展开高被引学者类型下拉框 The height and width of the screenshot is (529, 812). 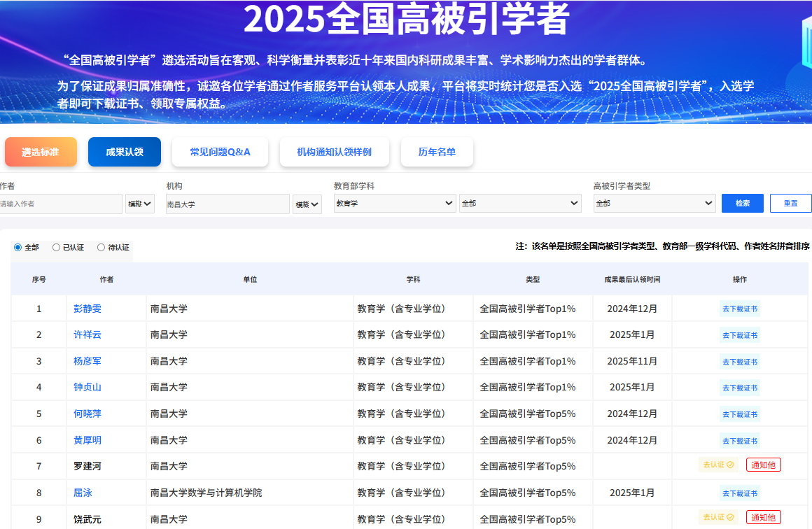[x=654, y=203]
